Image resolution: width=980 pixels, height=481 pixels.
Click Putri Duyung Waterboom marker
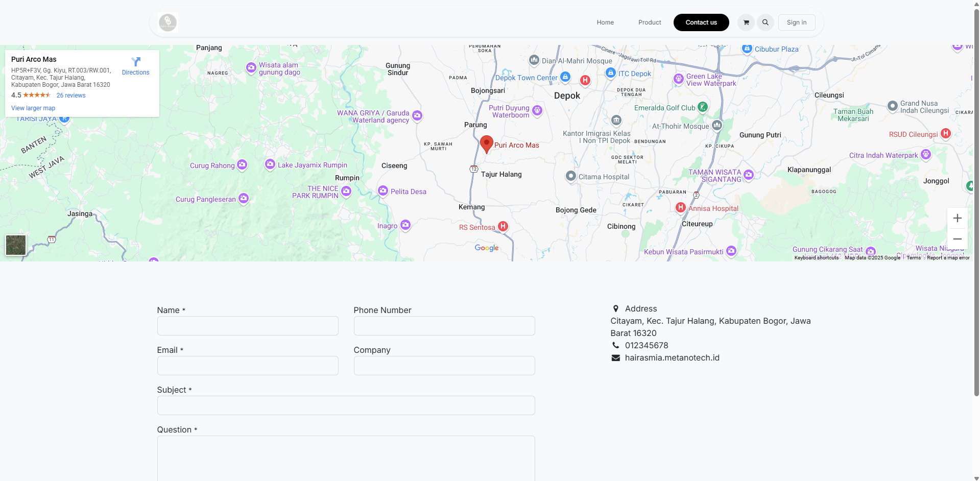(537, 110)
